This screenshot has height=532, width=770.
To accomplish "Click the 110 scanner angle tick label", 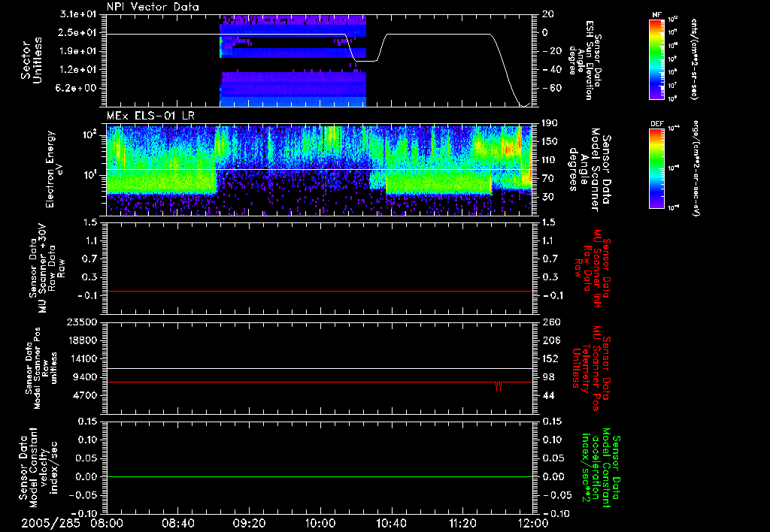I will pyautogui.click(x=549, y=160).
